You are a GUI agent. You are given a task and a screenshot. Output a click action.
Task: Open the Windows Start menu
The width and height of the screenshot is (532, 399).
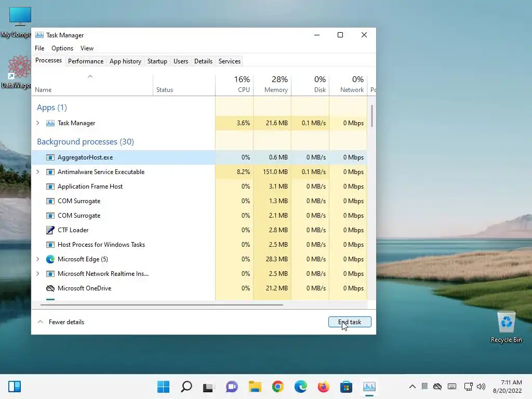[163, 387]
